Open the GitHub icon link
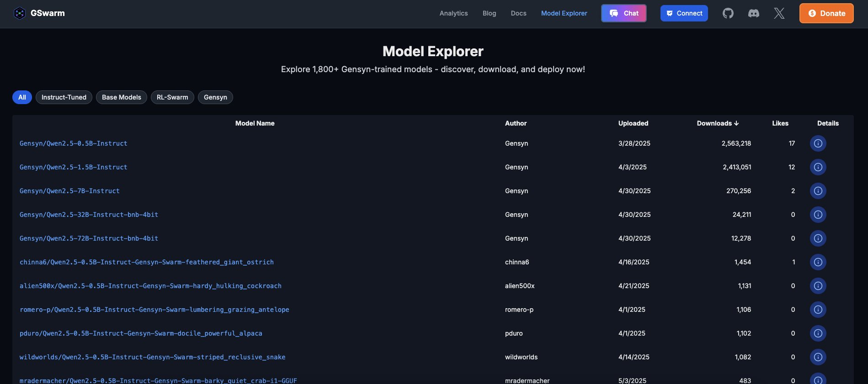Image resolution: width=868 pixels, height=384 pixels. coord(728,13)
